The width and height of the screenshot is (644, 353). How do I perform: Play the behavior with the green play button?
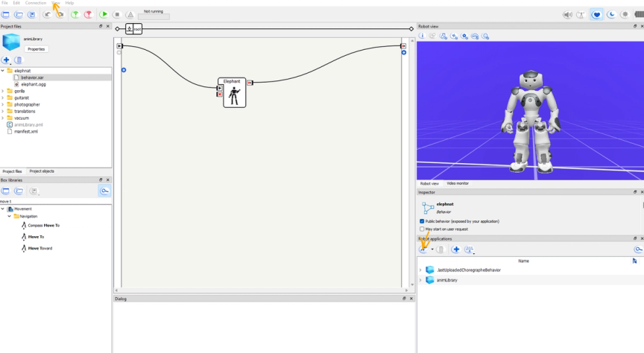coord(104,15)
